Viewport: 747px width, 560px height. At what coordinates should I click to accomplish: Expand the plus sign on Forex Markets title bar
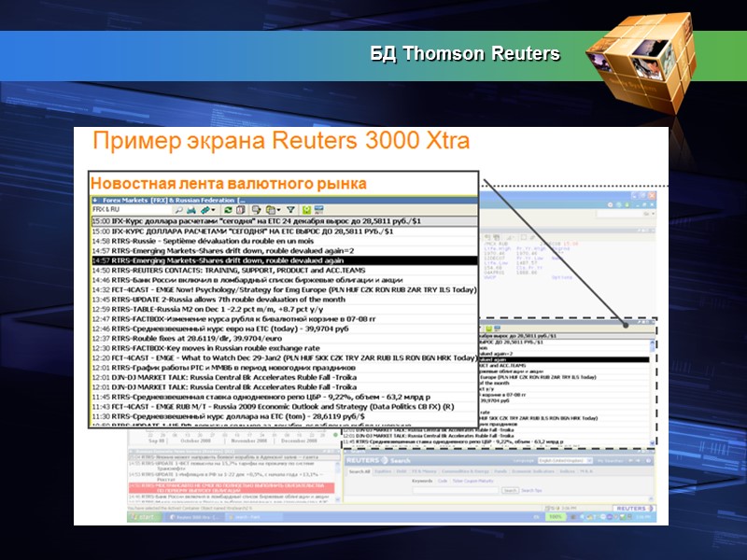coord(95,201)
